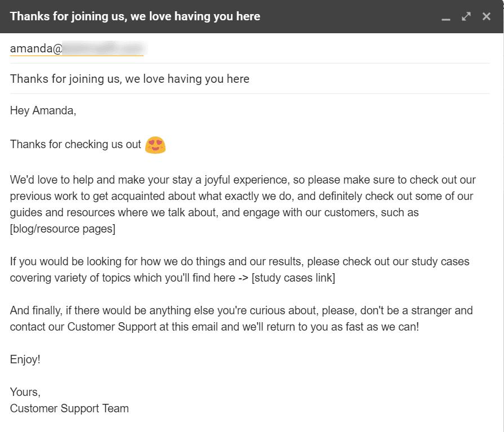Focus the subject line field
504x432 pixels.
[x=130, y=79]
